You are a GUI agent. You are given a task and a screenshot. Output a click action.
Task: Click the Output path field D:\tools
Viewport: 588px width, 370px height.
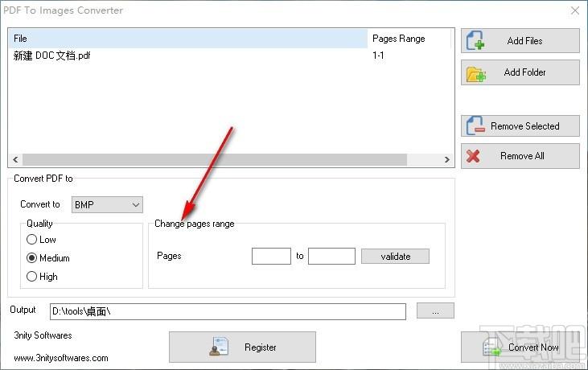[x=228, y=311]
